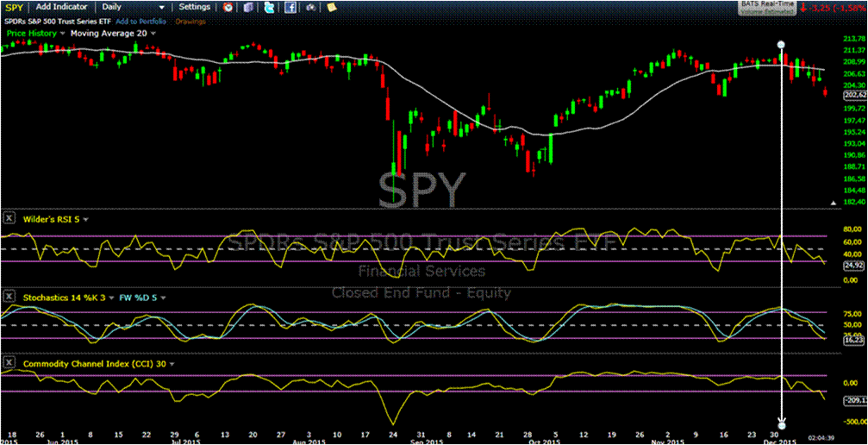Click the bottom handle of the vertical drawing line
Image resolution: width=868 pixels, height=445 pixels.
tap(781, 426)
